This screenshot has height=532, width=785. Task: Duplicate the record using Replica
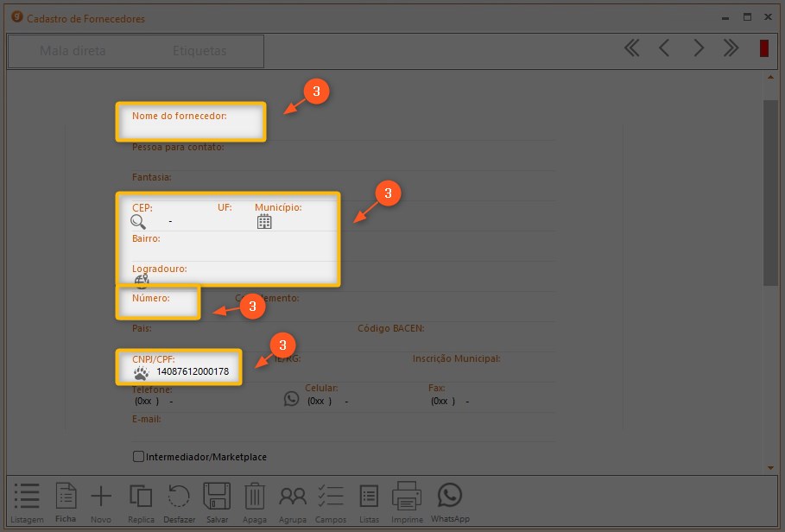click(141, 503)
